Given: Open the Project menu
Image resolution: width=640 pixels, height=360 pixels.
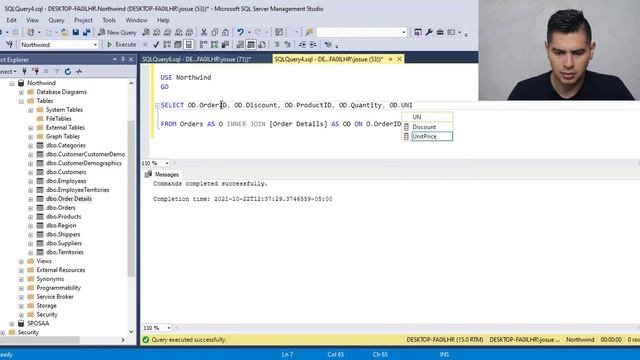Looking at the screenshot, I should coord(83,20).
